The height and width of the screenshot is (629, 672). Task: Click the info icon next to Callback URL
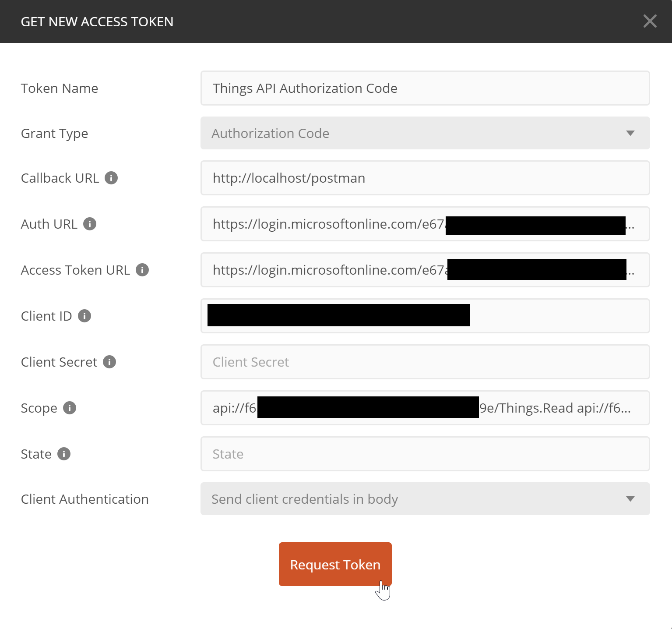pyautogui.click(x=112, y=178)
